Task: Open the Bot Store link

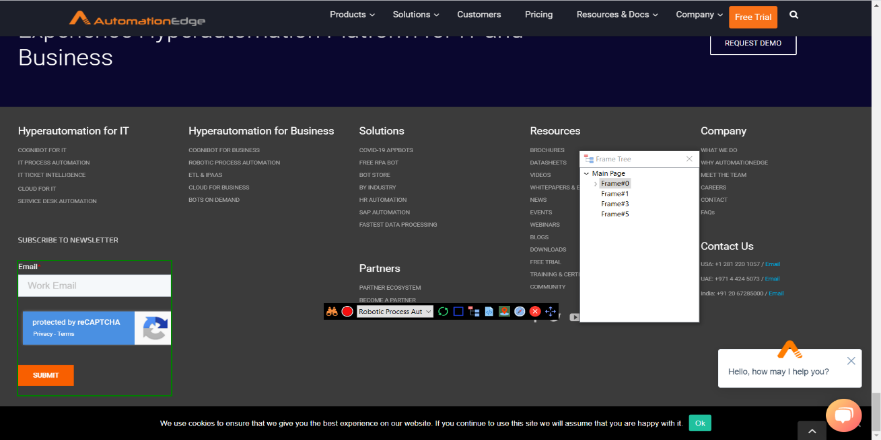Action: 375,175
